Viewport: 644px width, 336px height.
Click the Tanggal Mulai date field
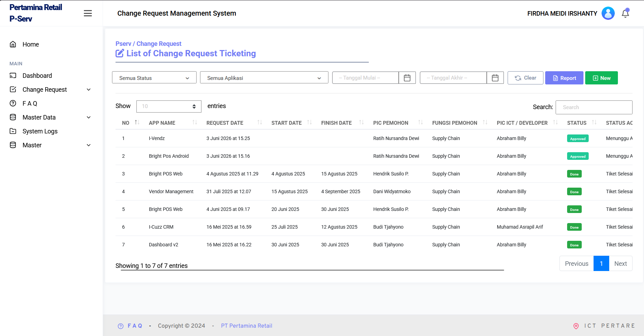(x=365, y=78)
